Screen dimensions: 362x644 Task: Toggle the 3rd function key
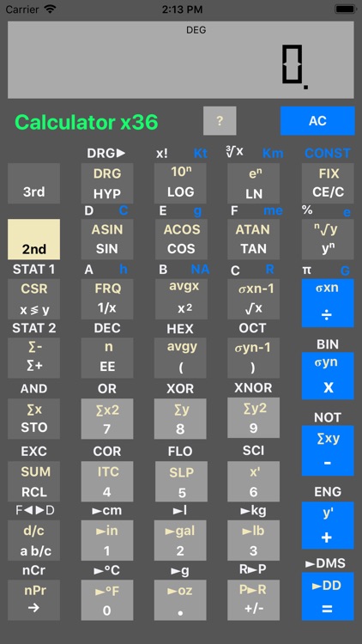tap(33, 183)
